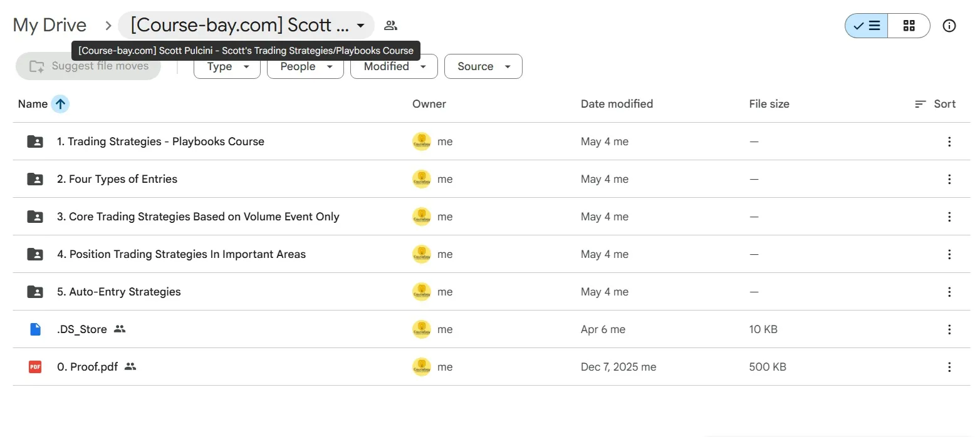The width and height of the screenshot is (980, 437).
Task: Click owner avatar in Core Trading Strategies row
Action: coord(422,217)
